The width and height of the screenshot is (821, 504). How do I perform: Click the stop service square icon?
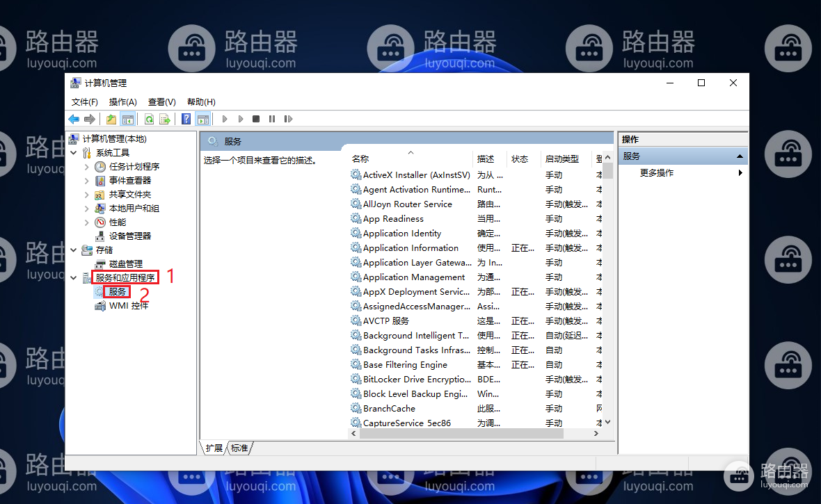[256, 120]
